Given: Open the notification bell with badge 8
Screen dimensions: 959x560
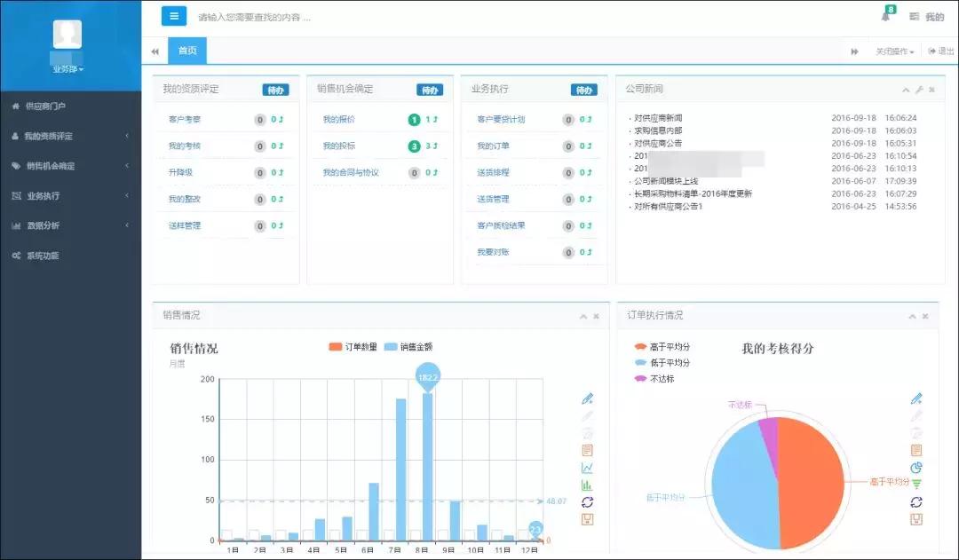Looking at the screenshot, I should point(885,16).
